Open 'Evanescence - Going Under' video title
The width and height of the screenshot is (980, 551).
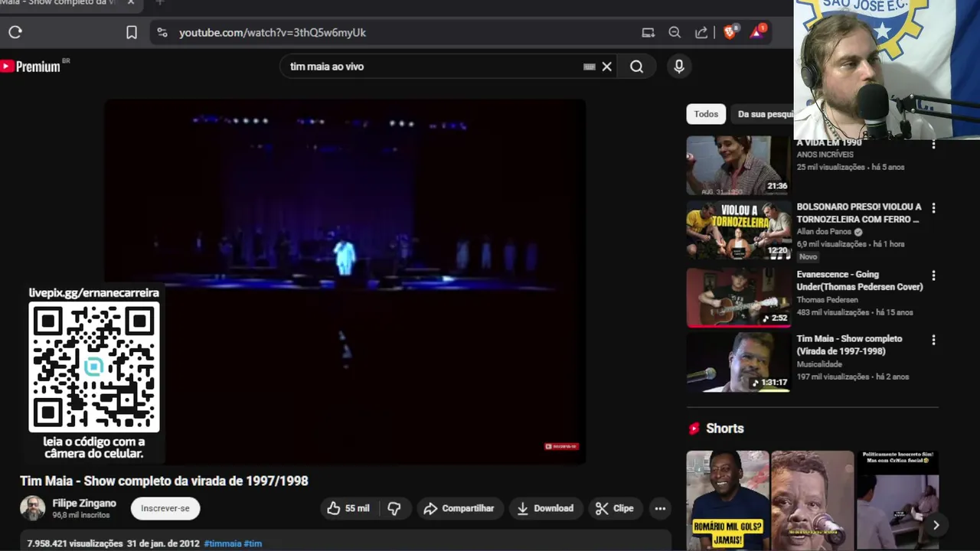tap(860, 280)
